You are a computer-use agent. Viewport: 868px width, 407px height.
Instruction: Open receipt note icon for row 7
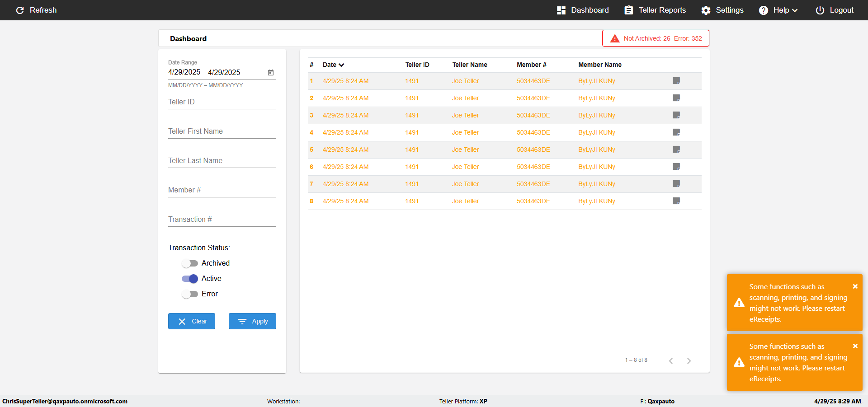coord(676,184)
